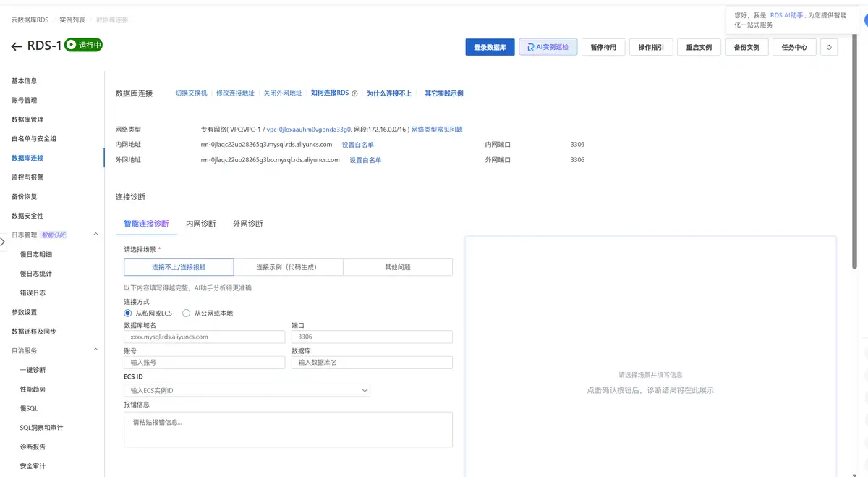Screen dimensions: 868x477
Task: Collapse the 日志管理 sidebar section
Action: point(96,235)
